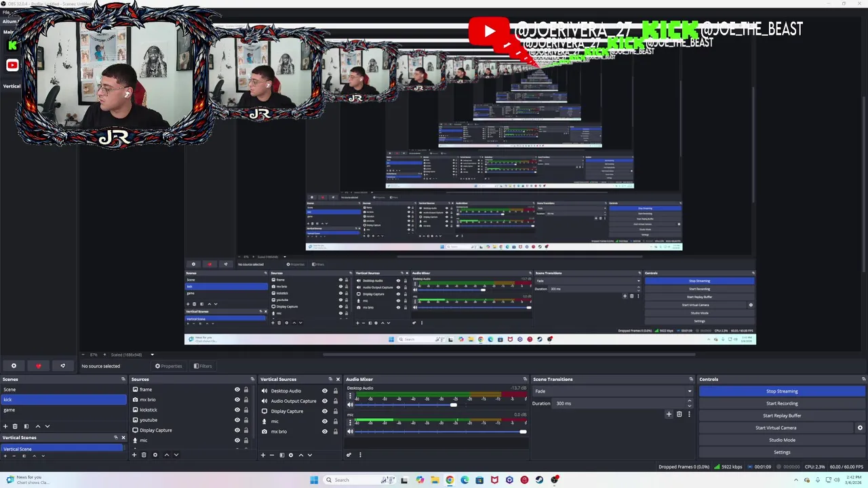Delete selected source with Sources trash icon
Image resolution: width=868 pixels, height=488 pixels.
click(144, 455)
